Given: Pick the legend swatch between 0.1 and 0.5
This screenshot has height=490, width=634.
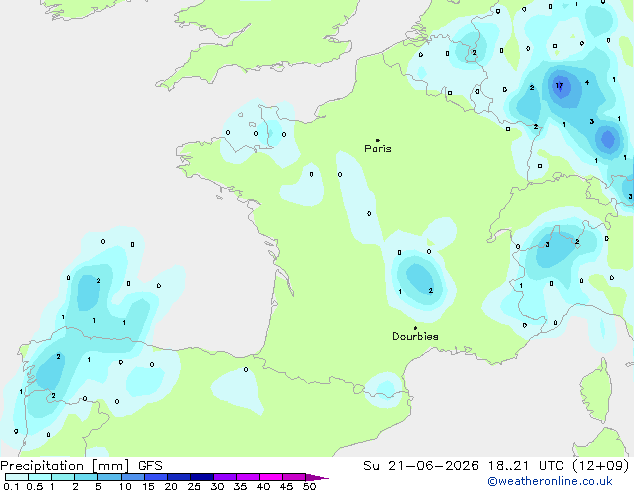Looking at the screenshot, I should point(17,477).
